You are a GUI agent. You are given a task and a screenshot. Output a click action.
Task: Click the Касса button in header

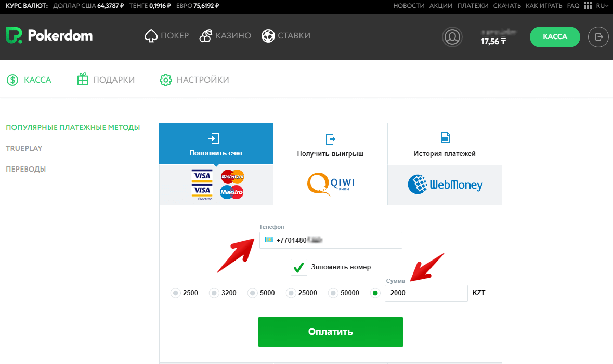[554, 37]
